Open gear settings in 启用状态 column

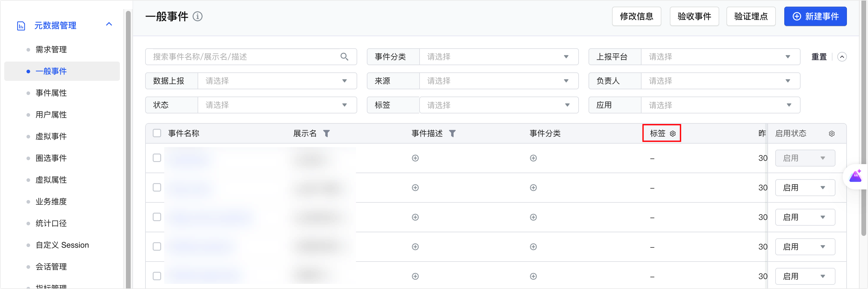832,134
